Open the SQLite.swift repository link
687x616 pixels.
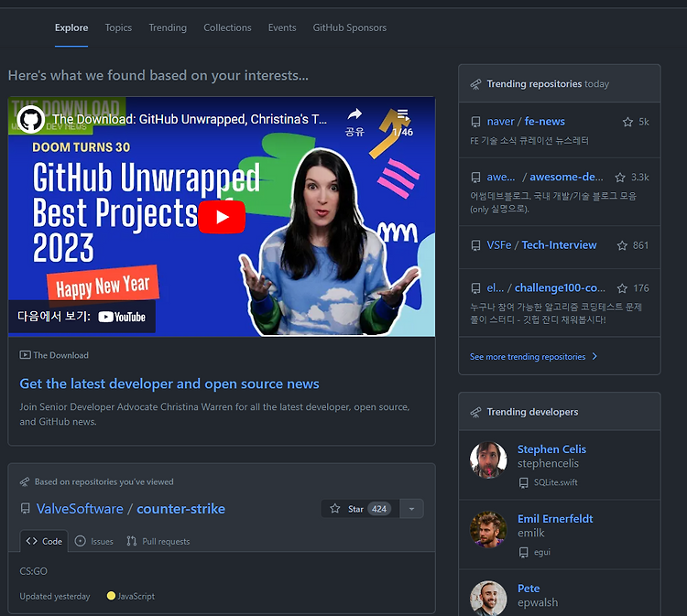coord(556,482)
